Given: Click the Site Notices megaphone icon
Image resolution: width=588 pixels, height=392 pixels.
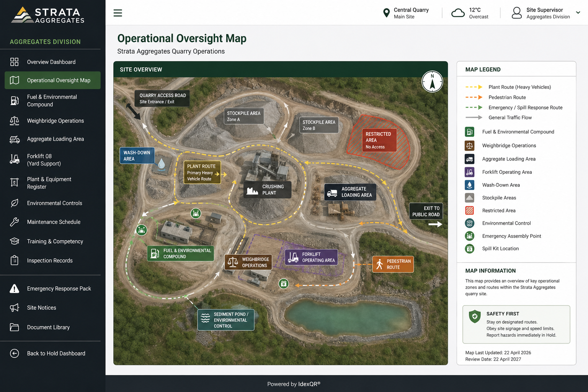Looking at the screenshot, I should (x=15, y=308).
